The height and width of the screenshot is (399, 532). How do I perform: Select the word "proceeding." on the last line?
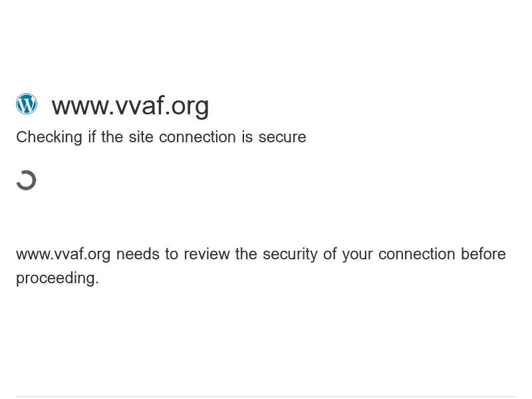tap(57, 279)
